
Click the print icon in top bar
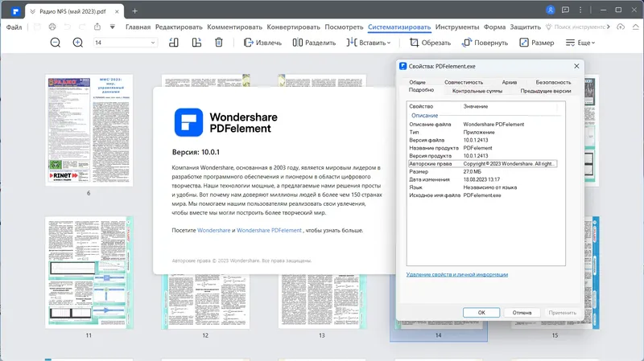click(x=52, y=27)
